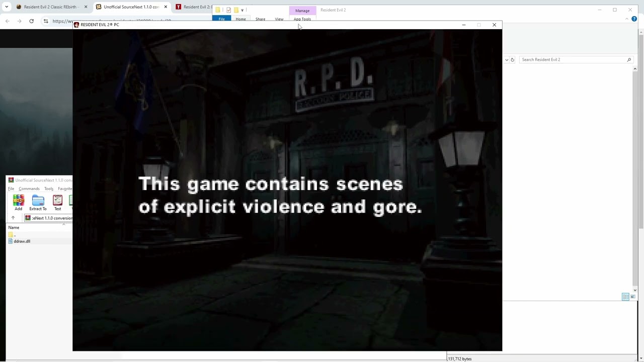This screenshot has height=362, width=644.
Task: Switch Explorer to details view icon
Action: (625, 297)
